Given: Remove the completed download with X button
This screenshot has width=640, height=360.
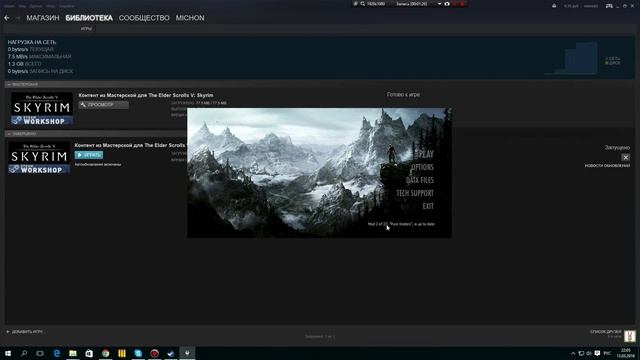Looking at the screenshot, I should click(x=626, y=157).
